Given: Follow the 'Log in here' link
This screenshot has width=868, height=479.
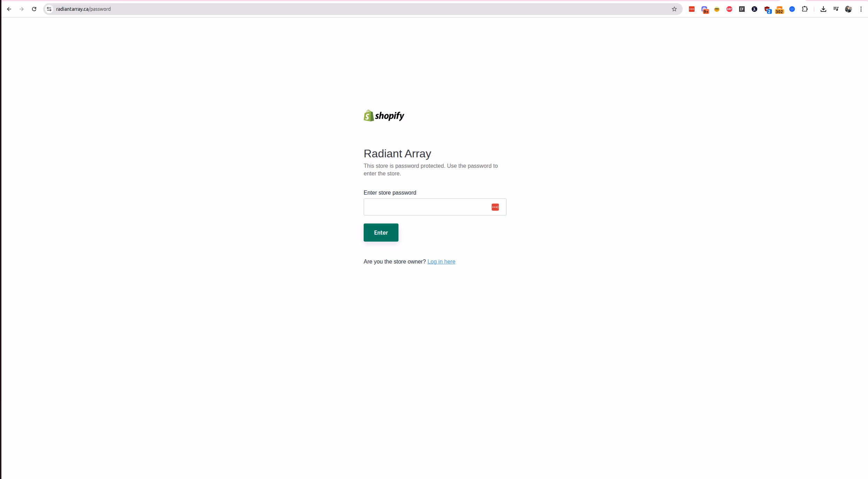Looking at the screenshot, I should click(441, 261).
